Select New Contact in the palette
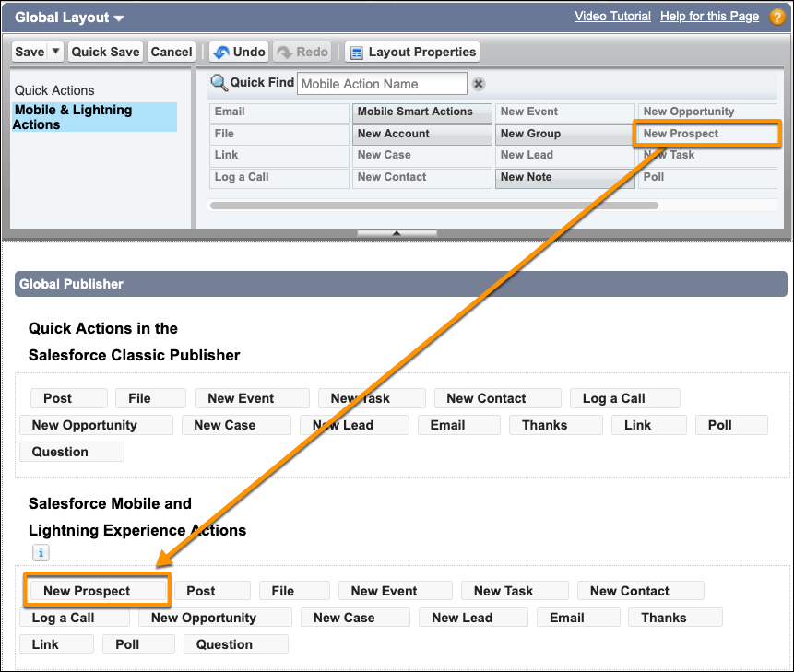Image resolution: width=794 pixels, height=672 pixels. click(x=422, y=178)
